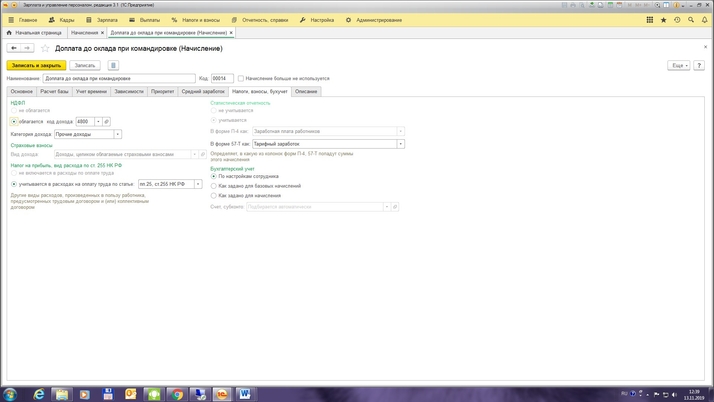This screenshot has width=714, height=402.
Task: Click the list icon beside Записать
Action: [x=113, y=65]
